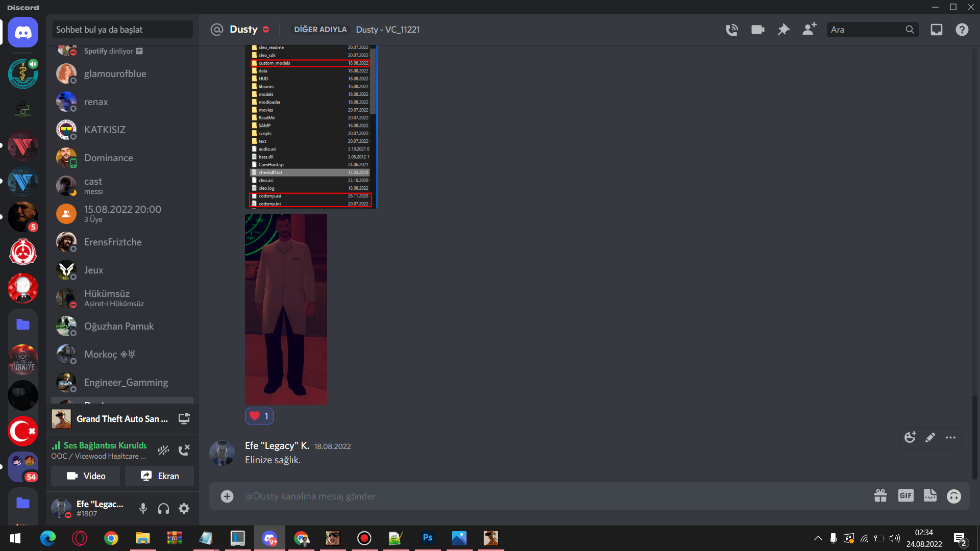Open DM with KATKISIZ
The width and height of the screenshot is (980, 551).
[x=122, y=130]
